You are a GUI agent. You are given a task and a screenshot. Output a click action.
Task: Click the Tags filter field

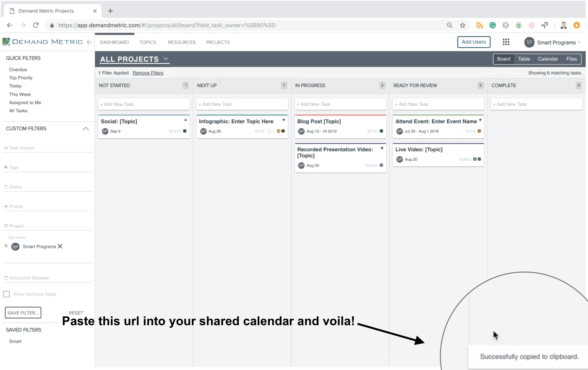[x=48, y=167]
